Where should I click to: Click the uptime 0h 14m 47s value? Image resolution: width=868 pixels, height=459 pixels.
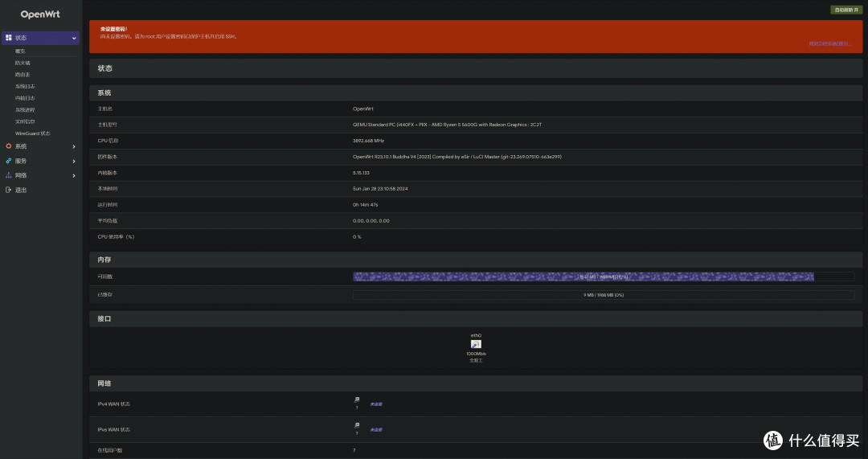coord(366,205)
